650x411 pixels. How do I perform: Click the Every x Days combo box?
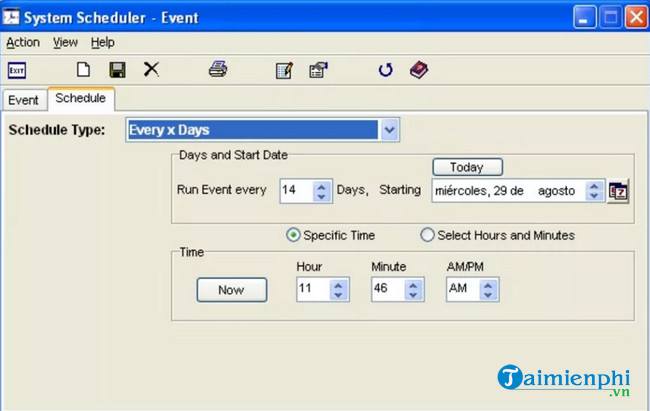pos(263,130)
